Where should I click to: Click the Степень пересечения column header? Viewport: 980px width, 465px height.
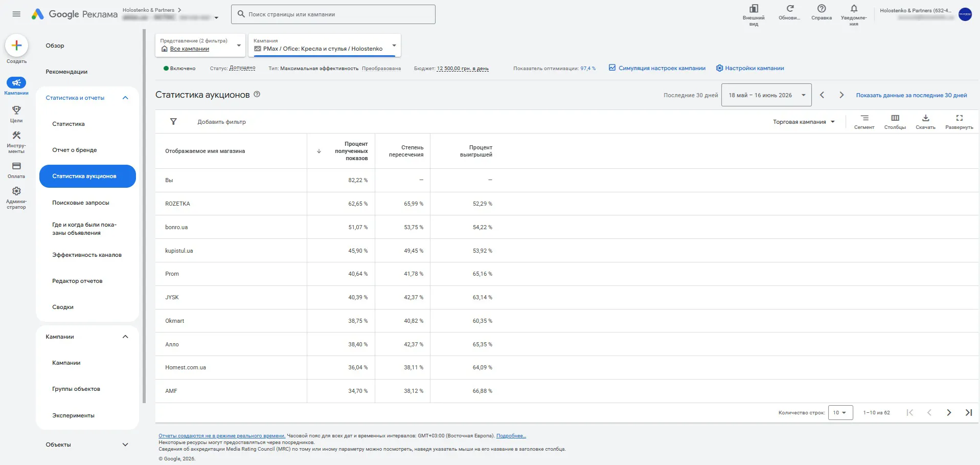click(406, 151)
